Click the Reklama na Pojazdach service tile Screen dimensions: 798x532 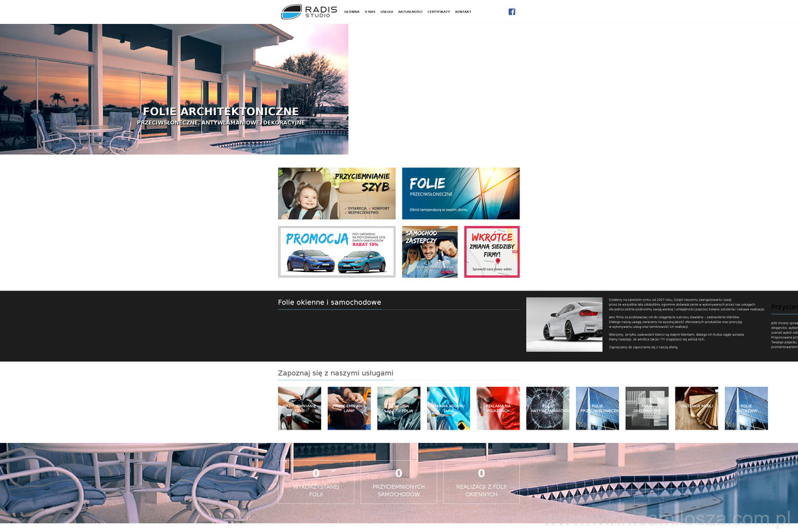(x=498, y=408)
